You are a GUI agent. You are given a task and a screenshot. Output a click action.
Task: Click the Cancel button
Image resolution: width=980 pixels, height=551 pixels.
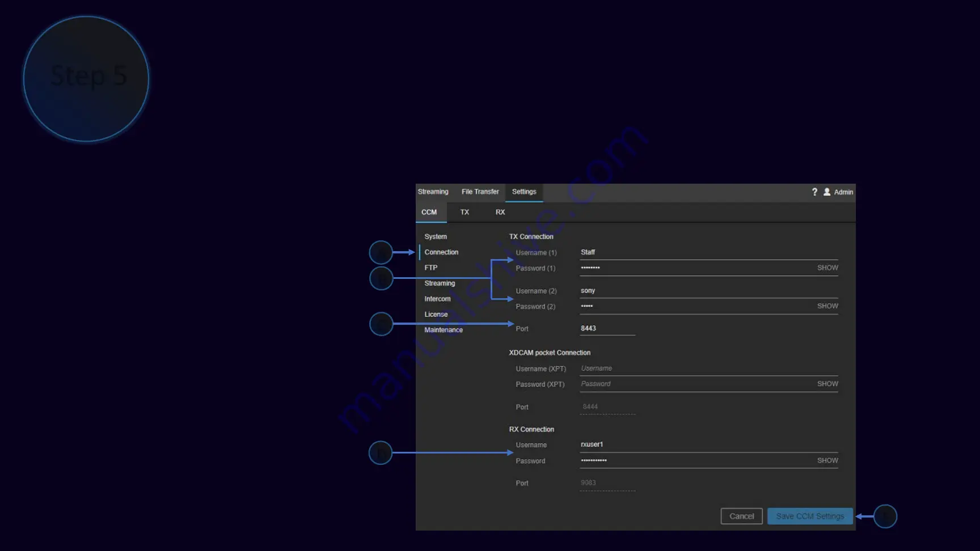pos(741,516)
